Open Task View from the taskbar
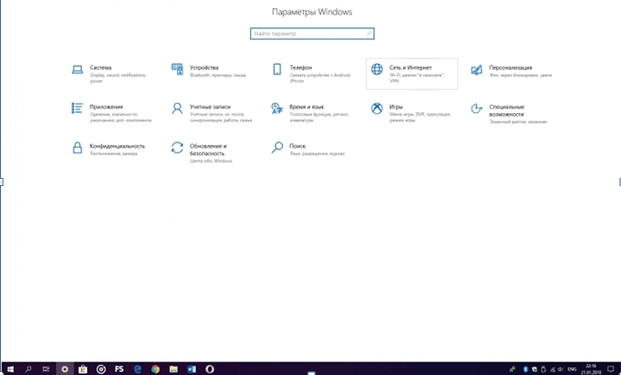621x375 pixels. tap(46, 369)
